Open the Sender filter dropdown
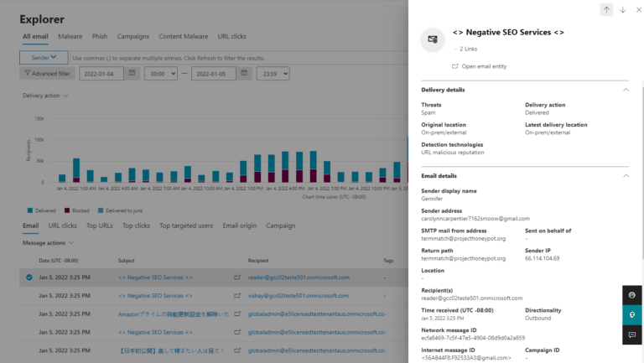644x363 pixels. tap(44, 57)
